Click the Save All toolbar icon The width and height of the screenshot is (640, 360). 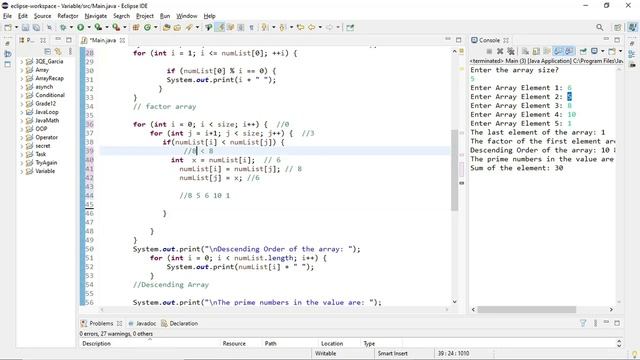pos(36,27)
